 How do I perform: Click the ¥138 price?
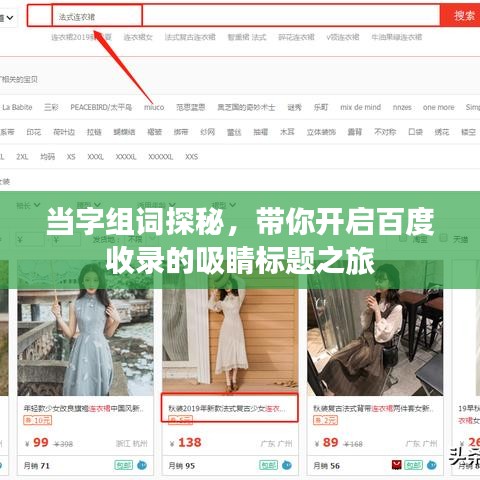click(x=186, y=443)
